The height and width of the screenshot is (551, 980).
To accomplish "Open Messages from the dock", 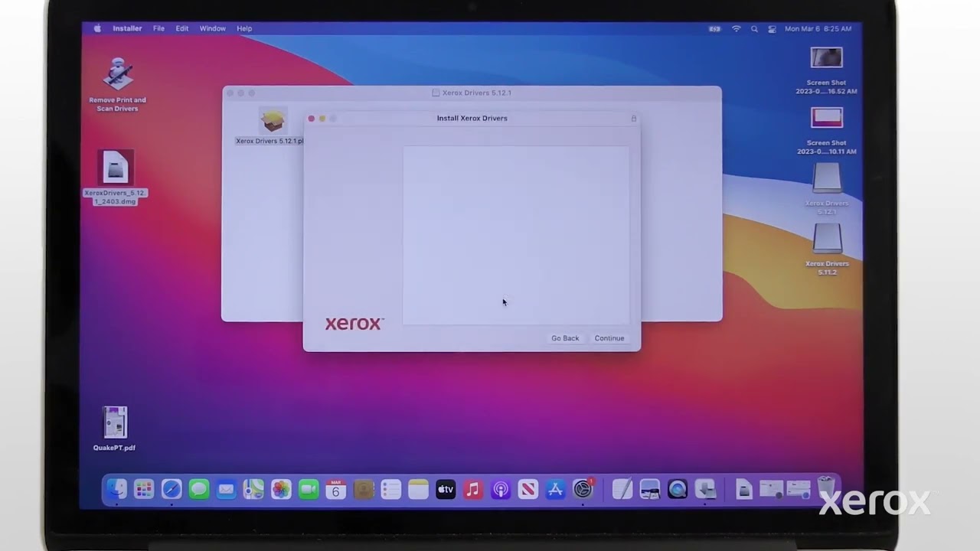I will point(199,489).
